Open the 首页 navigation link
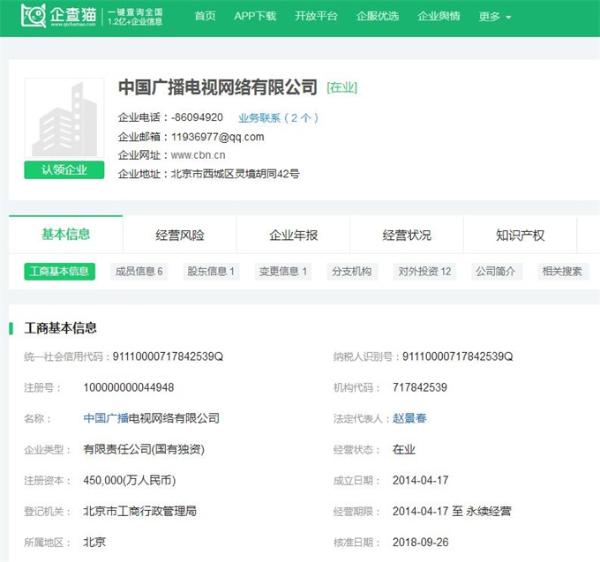 205,16
